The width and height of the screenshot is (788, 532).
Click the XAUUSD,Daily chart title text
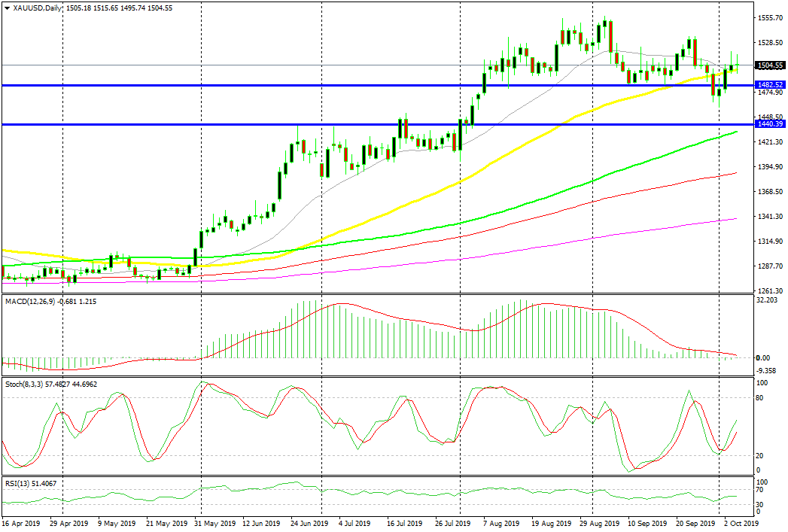point(36,8)
